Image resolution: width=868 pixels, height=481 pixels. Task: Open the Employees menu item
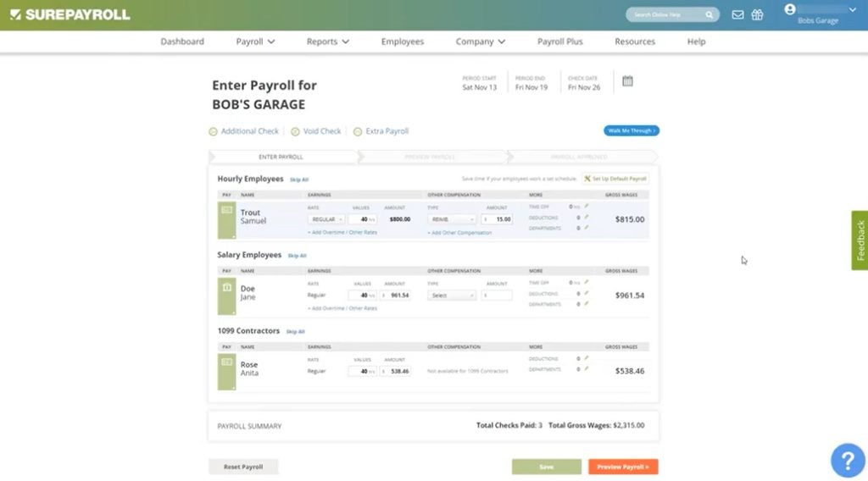(403, 41)
